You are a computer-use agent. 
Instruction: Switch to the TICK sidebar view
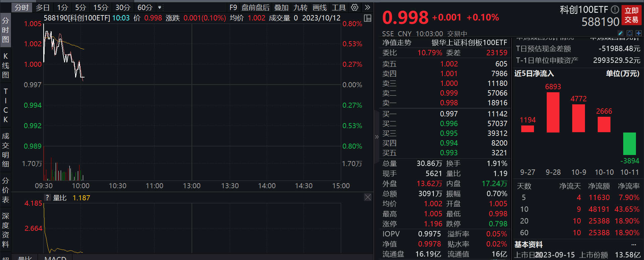click(5, 105)
